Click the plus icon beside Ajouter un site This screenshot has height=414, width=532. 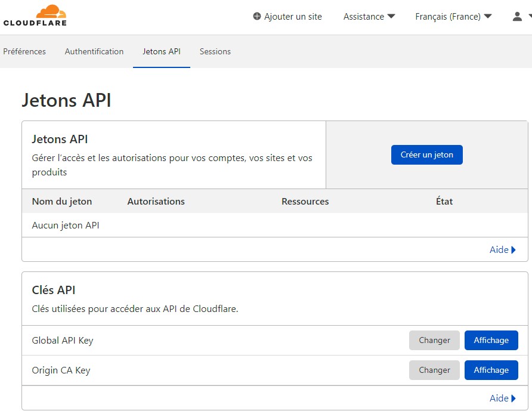256,17
